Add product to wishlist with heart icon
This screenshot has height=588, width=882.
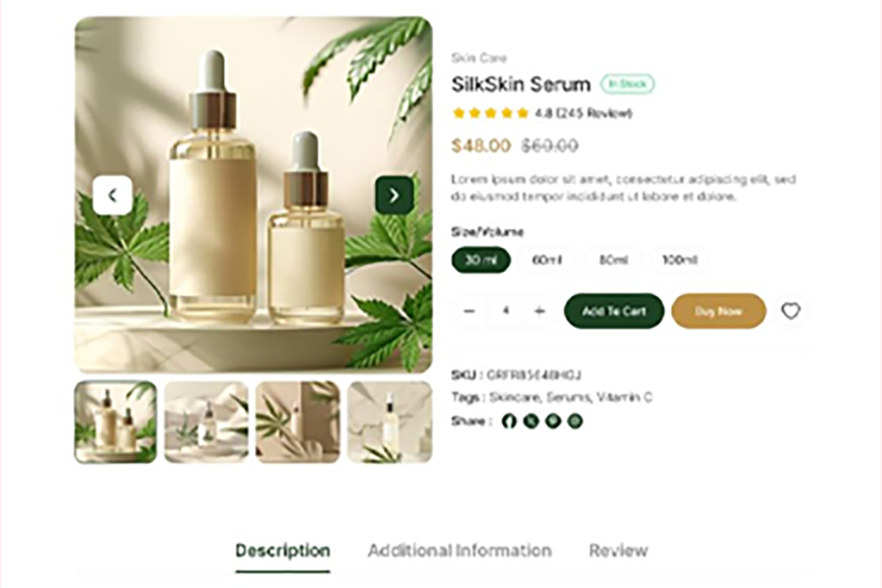(x=791, y=311)
